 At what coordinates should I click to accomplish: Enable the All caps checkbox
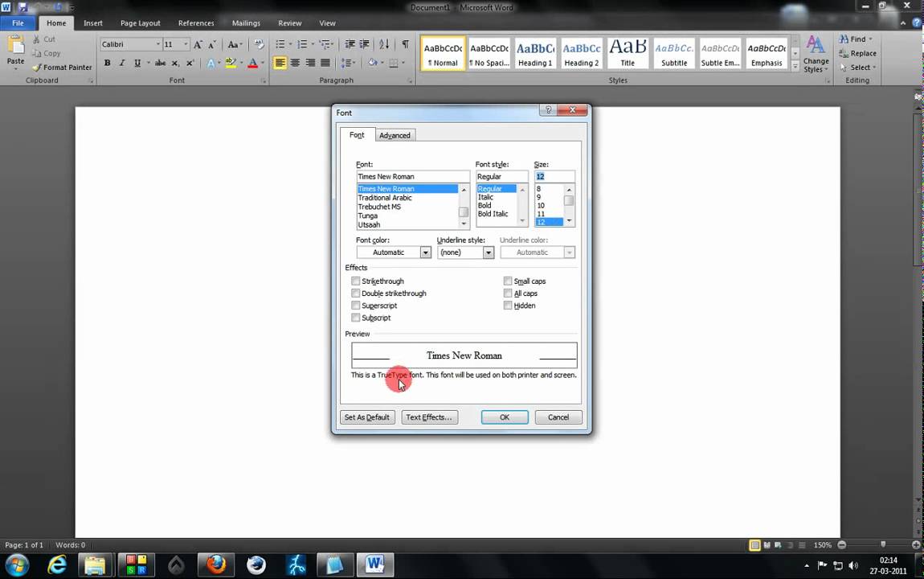pos(507,293)
